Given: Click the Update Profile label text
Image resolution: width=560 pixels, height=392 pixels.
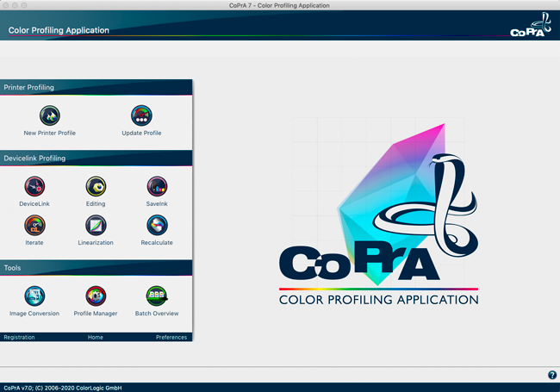Looking at the screenshot, I should [x=141, y=133].
